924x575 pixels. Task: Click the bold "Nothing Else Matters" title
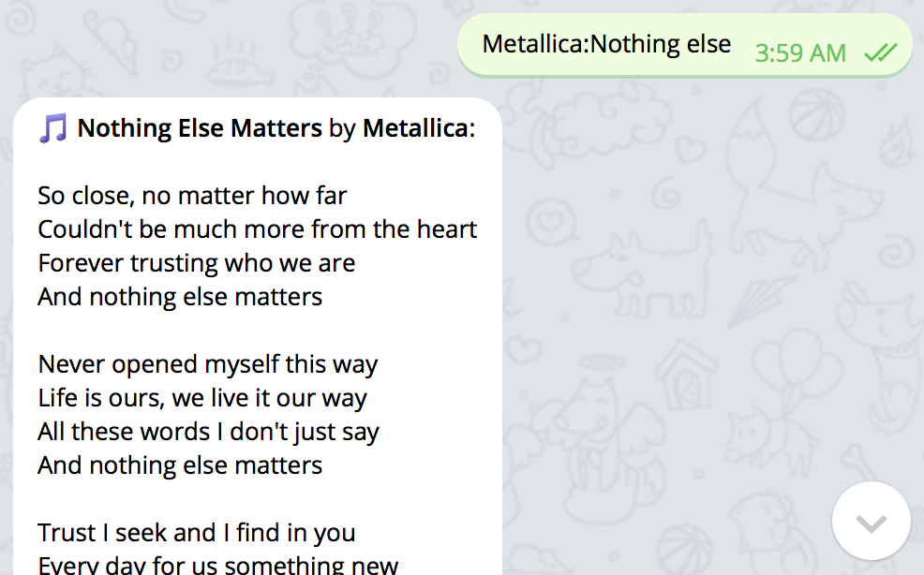pyautogui.click(x=200, y=128)
